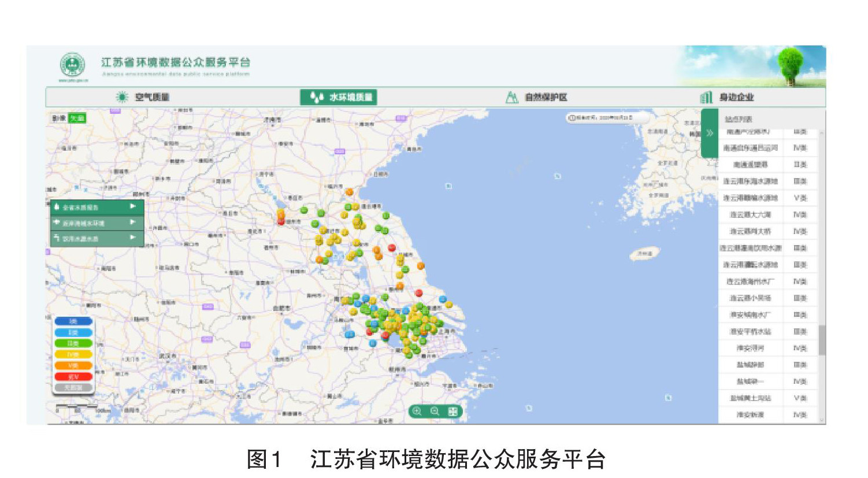Click the full-extent icon beside the zoom buttons
The width and height of the screenshot is (868, 478).
pos(453,412)
